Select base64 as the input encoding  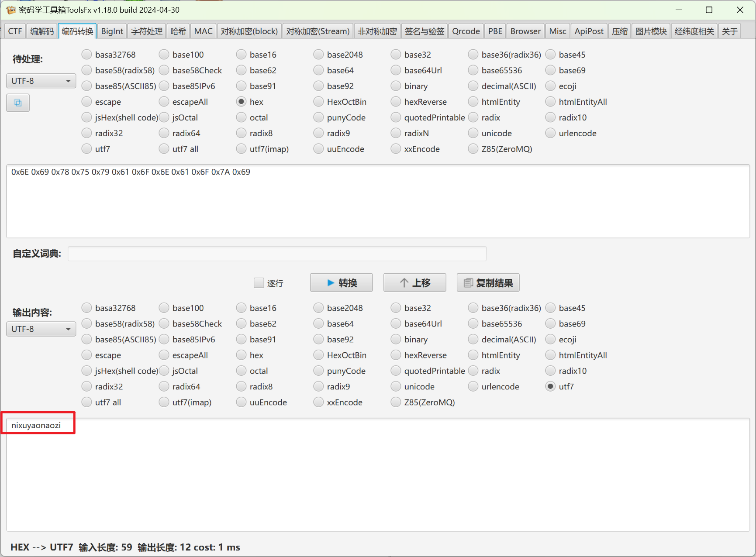[319, 70]
